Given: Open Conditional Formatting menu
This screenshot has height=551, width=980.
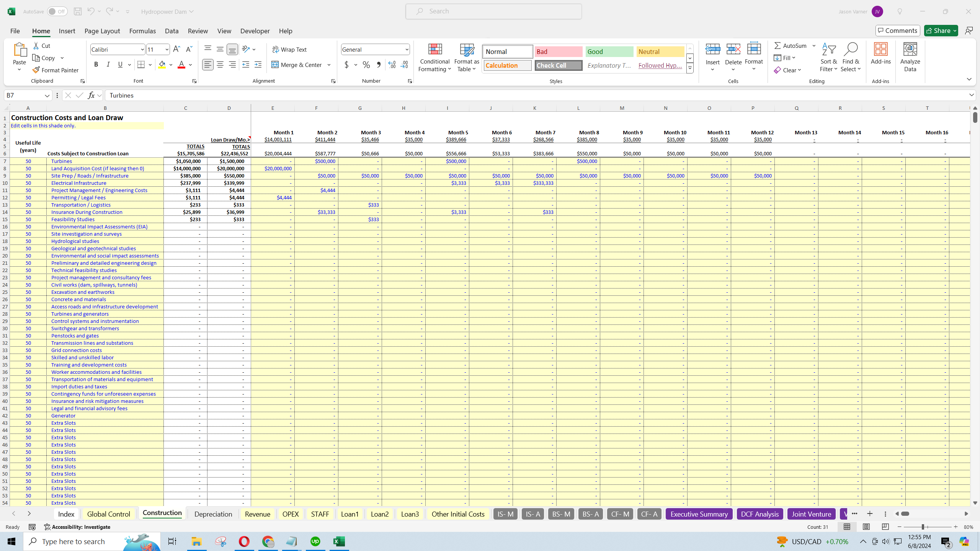Looking at the screenshot, I should tap(434, 57).
